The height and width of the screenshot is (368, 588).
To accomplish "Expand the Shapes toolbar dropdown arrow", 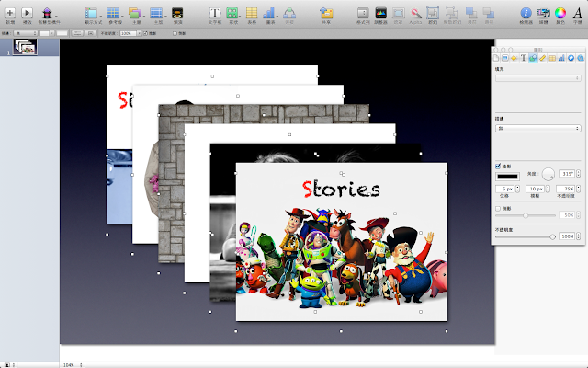I will [240, 17].
